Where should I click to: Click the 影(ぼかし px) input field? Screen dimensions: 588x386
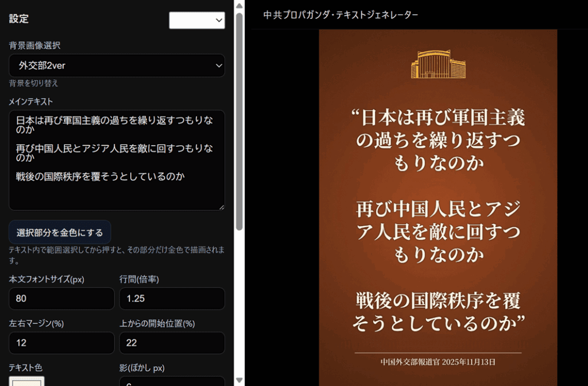172,382
